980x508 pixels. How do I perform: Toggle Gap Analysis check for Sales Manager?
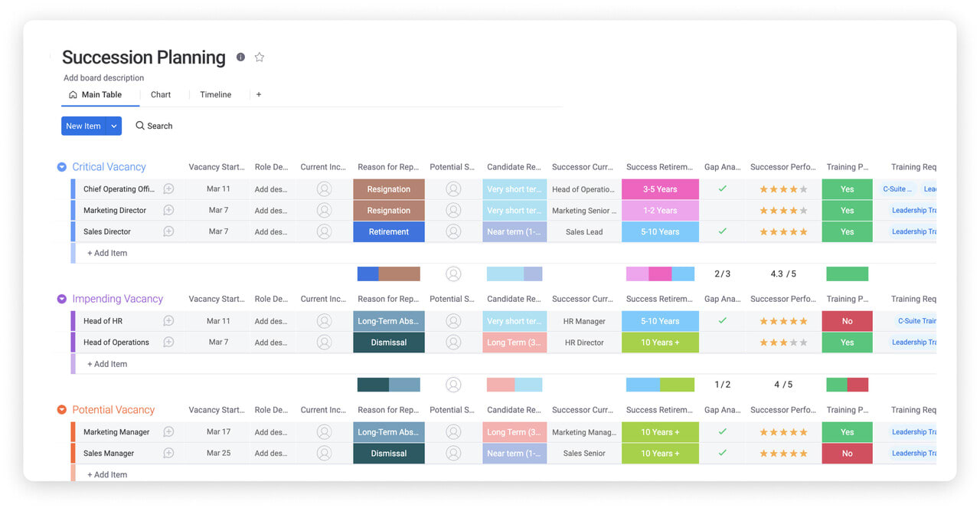click(722, 453)
